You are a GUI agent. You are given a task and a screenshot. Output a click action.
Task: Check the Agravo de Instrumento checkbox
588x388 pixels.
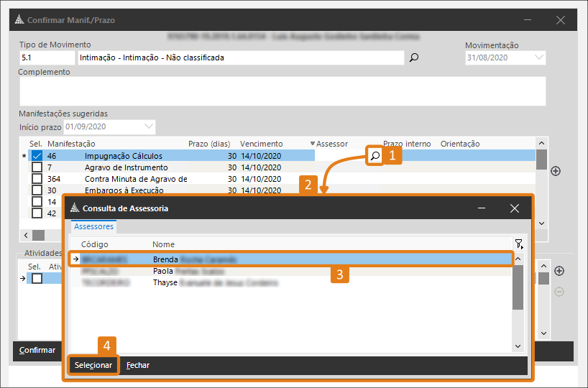click(37, 167)
